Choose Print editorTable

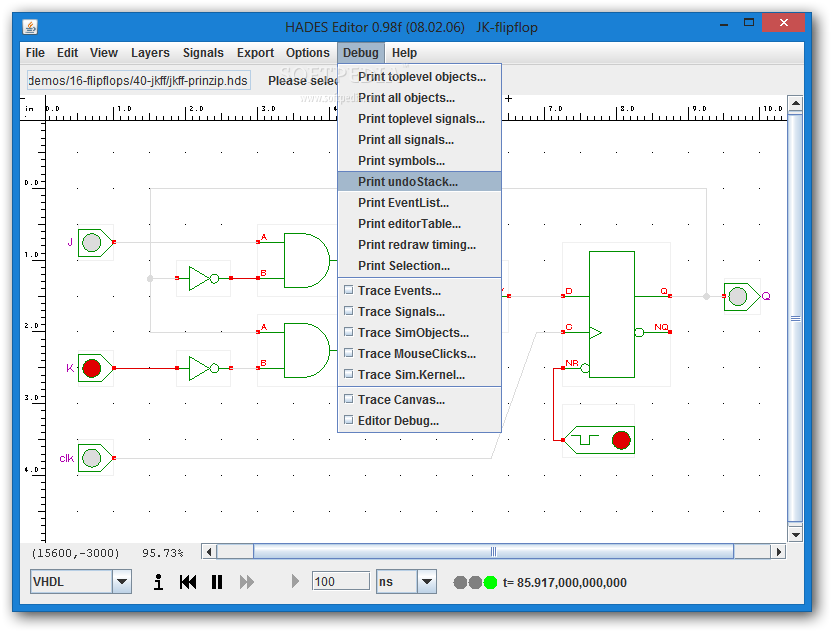(419, 224)
